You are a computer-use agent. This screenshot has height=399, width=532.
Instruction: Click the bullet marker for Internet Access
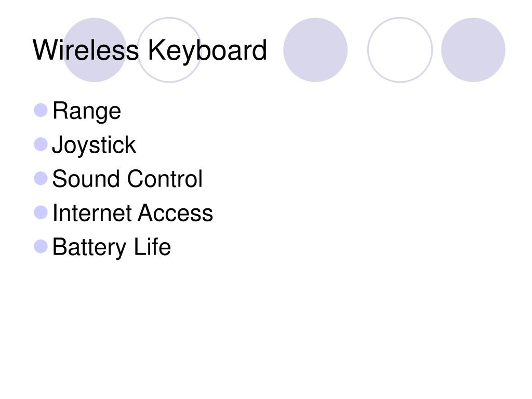pyautogui.click(x=41, y=212)
